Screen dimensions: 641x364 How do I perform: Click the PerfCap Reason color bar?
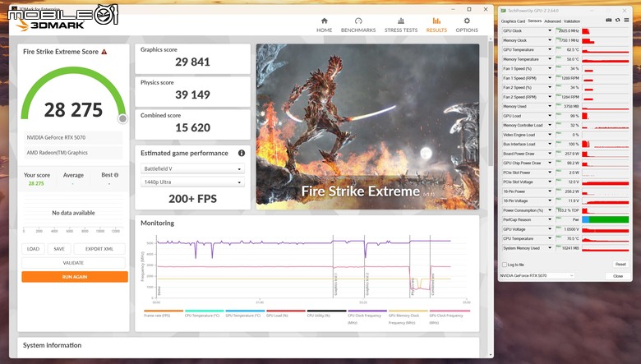pyautogui.click(x=605, y=219)
